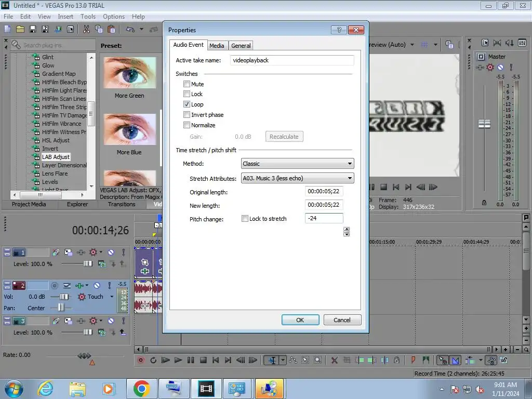Click the Record button in transport bar

(140, 360)
